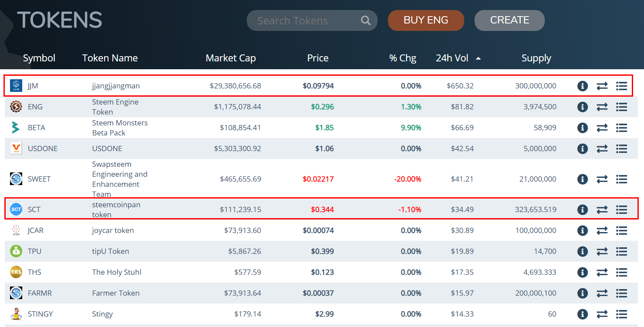Image resolution: width=644 pixels, height=327 pixels.
Task: Click transfer arrows icon for TPU
Action: 602,252
